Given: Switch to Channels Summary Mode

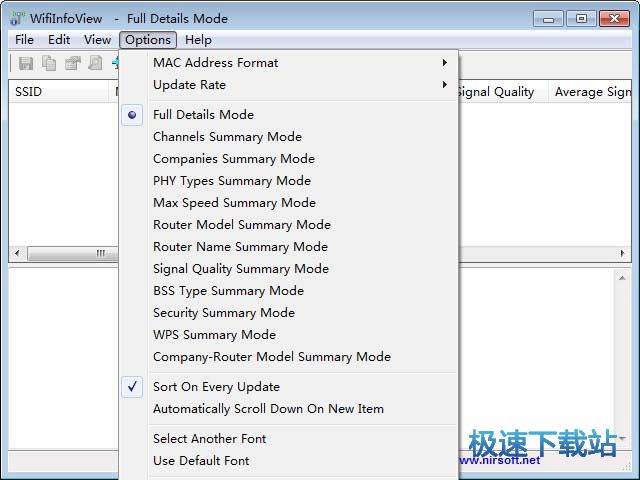Looking at the screenshot, I should [289, 137].
